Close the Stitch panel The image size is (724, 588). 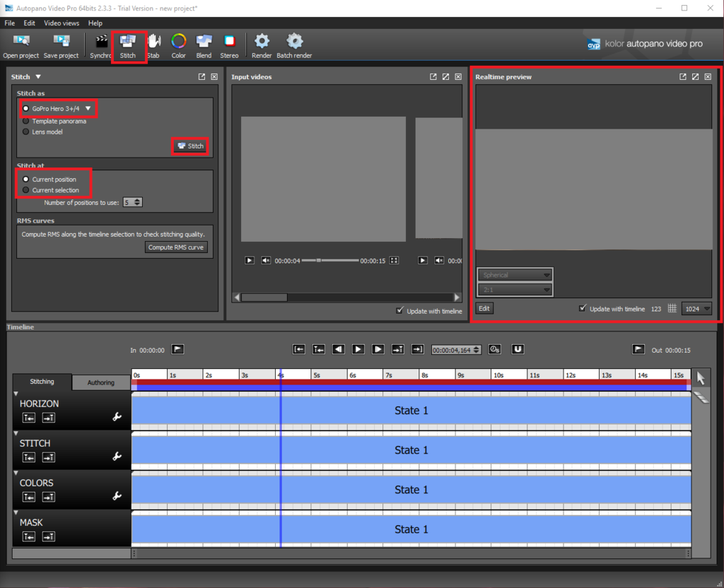(x=214, y=76)
